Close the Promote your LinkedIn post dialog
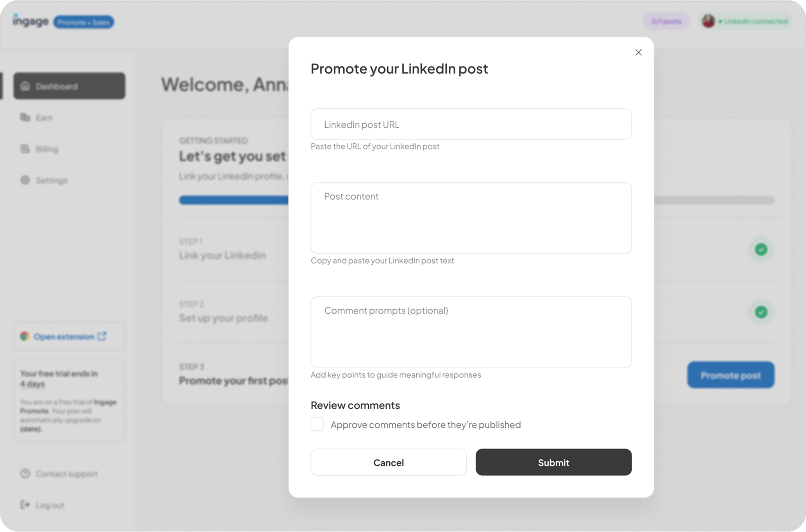Screen dimensions: 806x532 coord(638,52)
